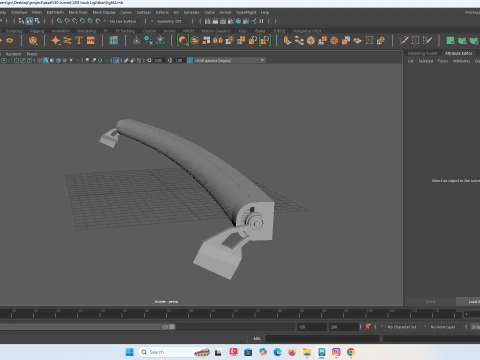This screenshot has width=480, height=360.
Task: Switch to the Attribute Editor tab
Action: (458, 53)
